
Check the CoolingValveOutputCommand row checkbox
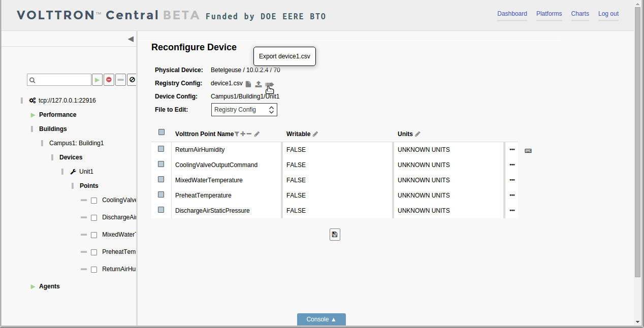[x=161, y=164]
